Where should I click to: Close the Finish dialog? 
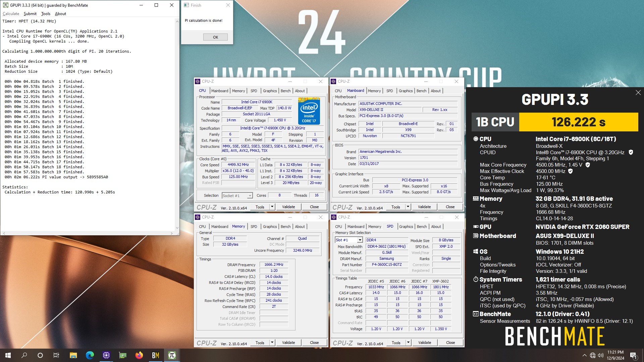point(228,5)
